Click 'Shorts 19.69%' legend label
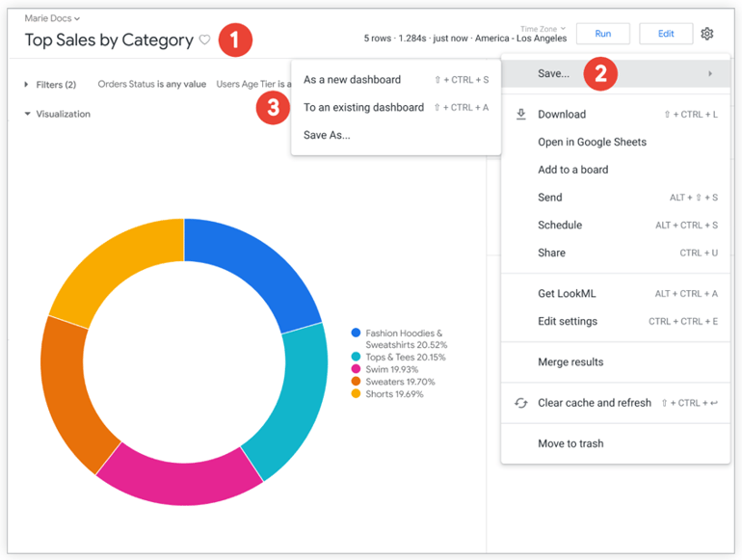 tap(394, 394)
